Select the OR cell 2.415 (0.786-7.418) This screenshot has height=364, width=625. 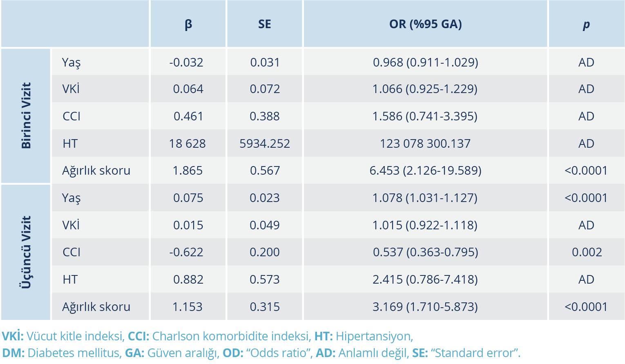pyautogui.click(x=425, y=280)
